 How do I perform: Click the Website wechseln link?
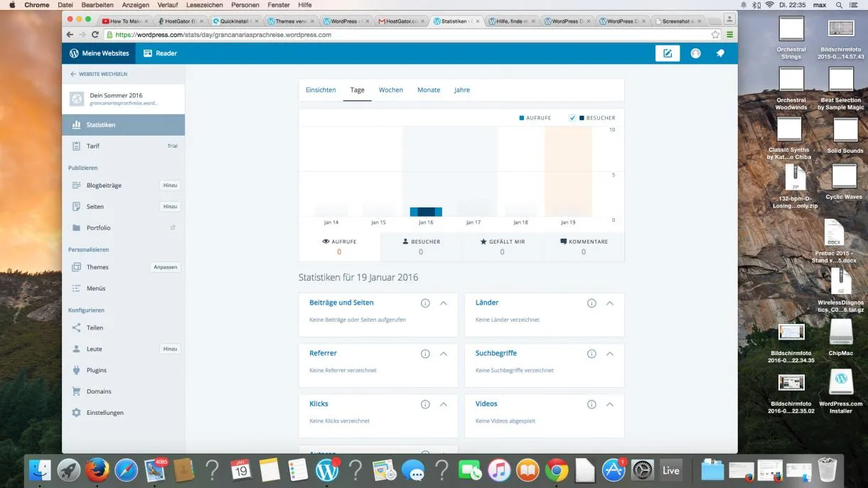point(99,74)
